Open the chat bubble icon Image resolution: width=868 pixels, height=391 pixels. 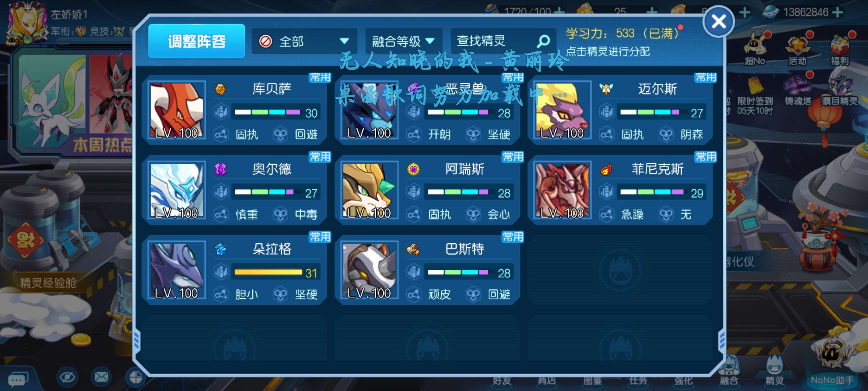click(x=18, y=380)
